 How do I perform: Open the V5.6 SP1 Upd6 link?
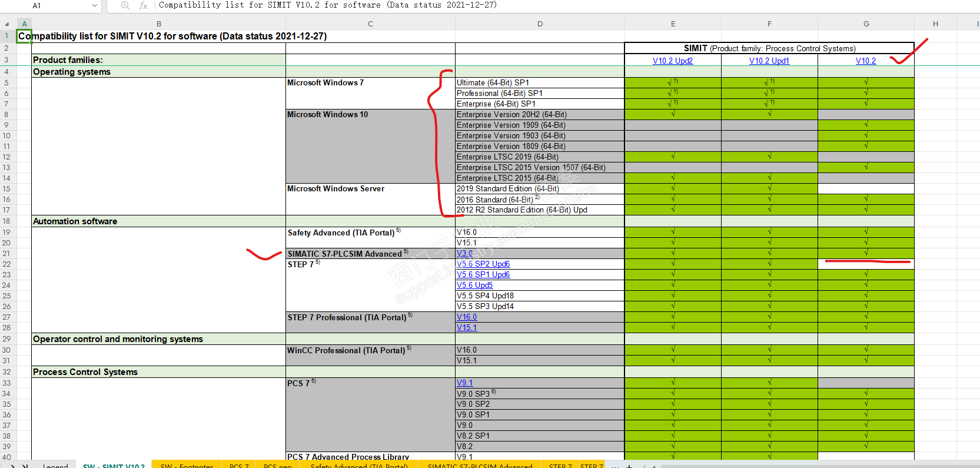point(483,275)
